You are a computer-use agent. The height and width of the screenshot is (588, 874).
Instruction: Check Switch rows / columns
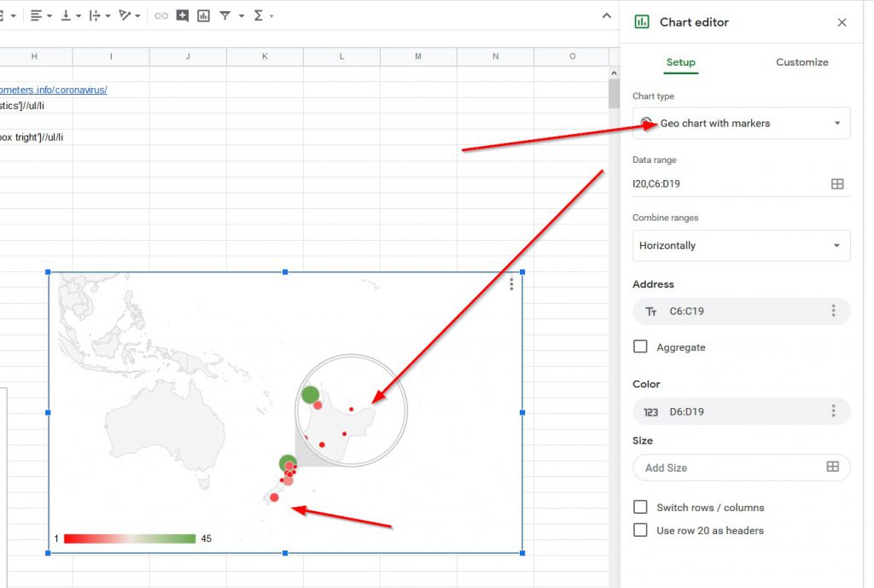pyautogui.click(x=640, y=507)
